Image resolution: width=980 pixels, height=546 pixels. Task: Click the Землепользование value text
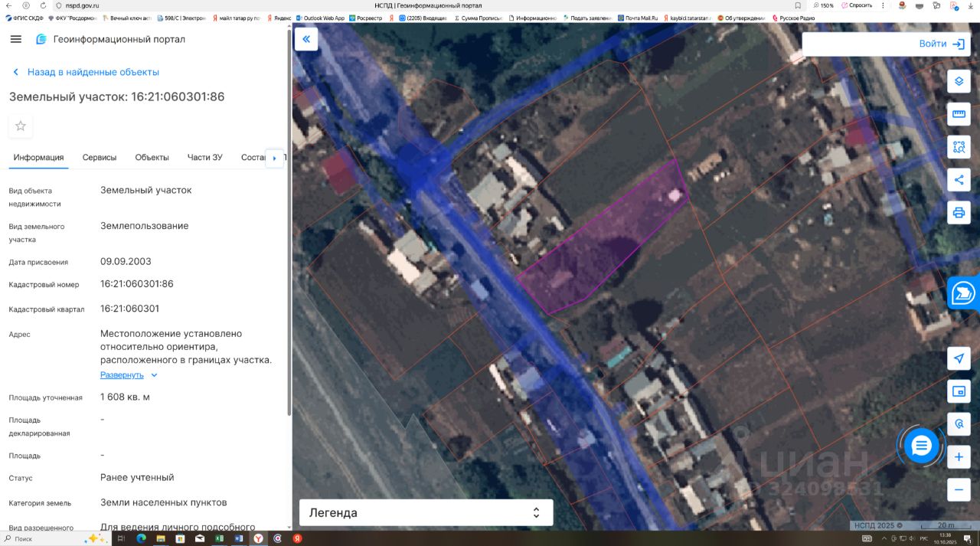(144, 226)
